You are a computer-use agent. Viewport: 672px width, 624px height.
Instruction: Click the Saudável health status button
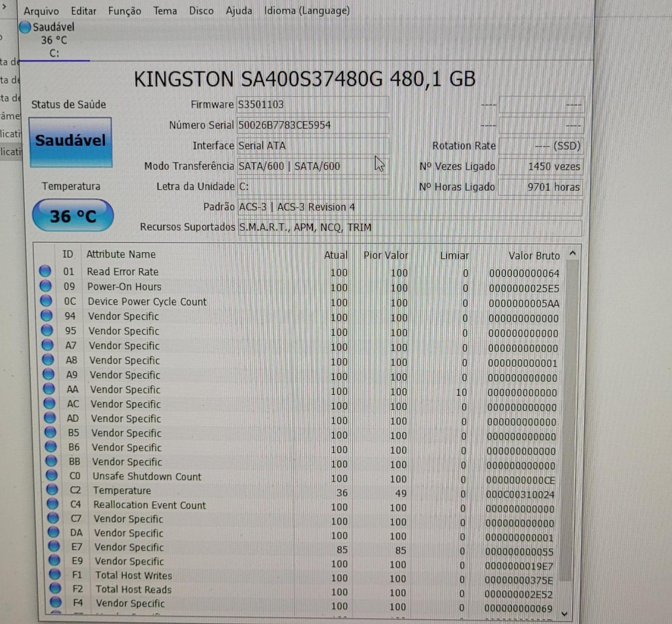71,142
